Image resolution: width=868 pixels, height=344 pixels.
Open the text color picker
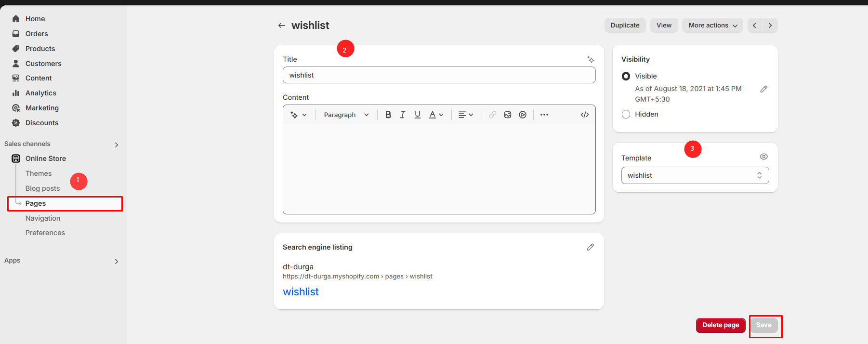[436, 115]
